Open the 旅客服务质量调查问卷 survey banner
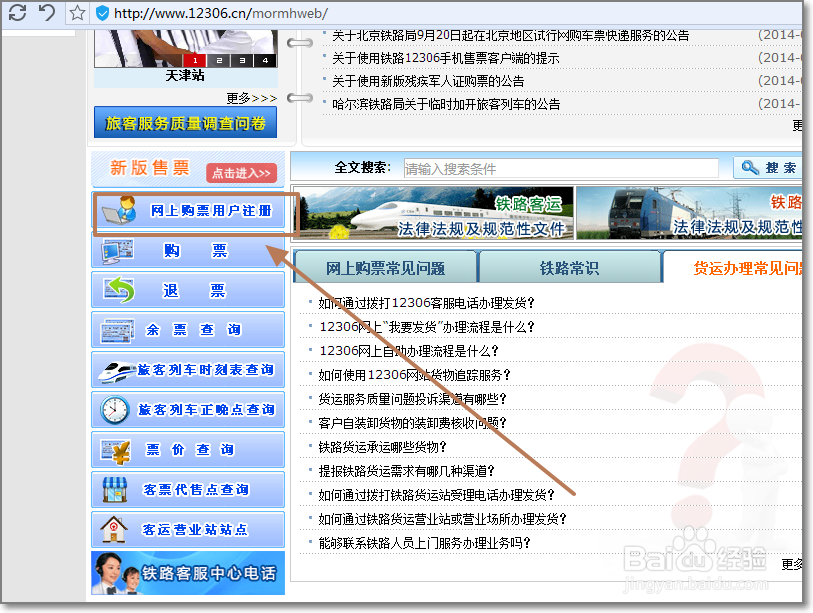813x613 pixels. pyautogui.click(x=186, y=123)
